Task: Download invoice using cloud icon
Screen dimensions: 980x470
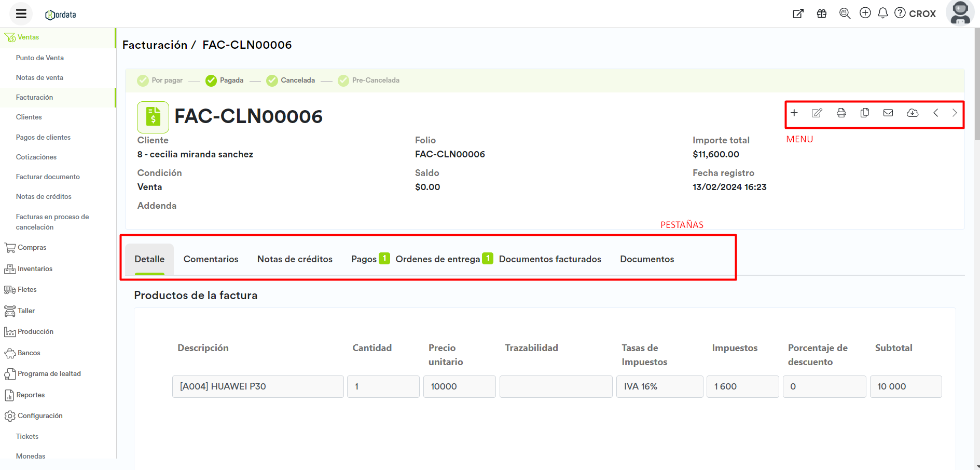Action: click(x=912, y=113)
